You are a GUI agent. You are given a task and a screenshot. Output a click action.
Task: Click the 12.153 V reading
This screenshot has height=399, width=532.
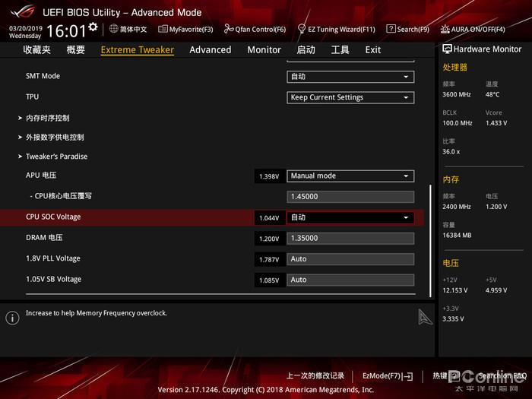point(455,290)
